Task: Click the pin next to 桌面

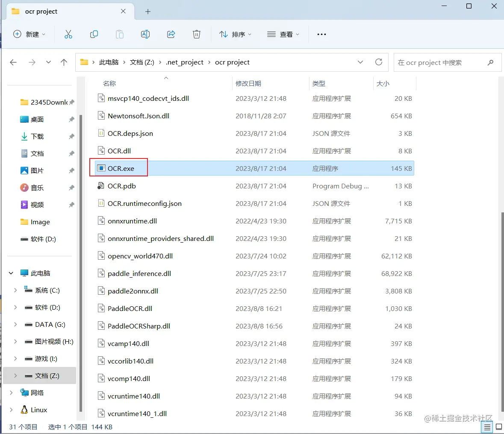Action: click(x=71, y=120)
